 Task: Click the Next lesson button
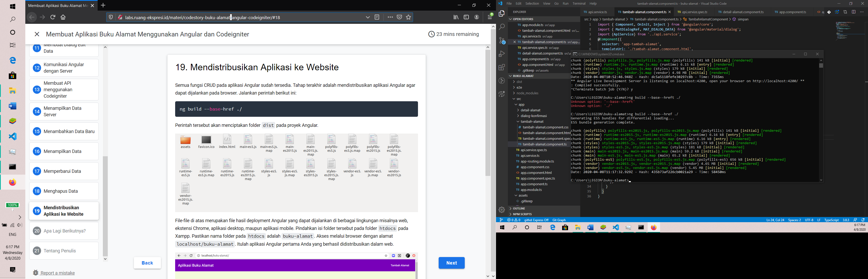[x=452, y=263]
